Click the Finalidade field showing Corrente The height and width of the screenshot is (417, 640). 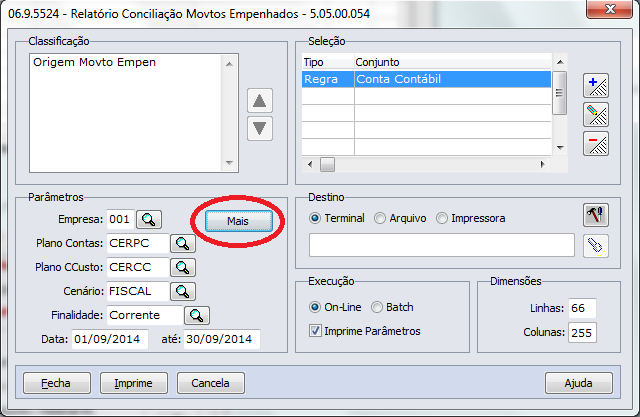(x=145, y=315)
